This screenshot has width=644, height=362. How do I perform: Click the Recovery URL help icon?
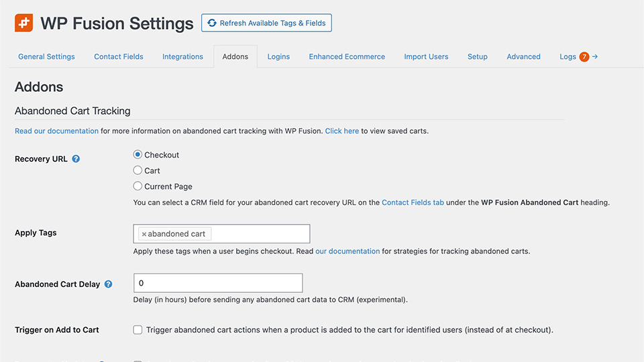pyautogui.click(x=76, y=159)
